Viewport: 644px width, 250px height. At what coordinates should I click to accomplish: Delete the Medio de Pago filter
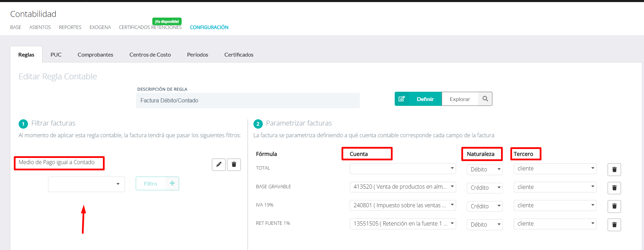[x=234, y=164]
